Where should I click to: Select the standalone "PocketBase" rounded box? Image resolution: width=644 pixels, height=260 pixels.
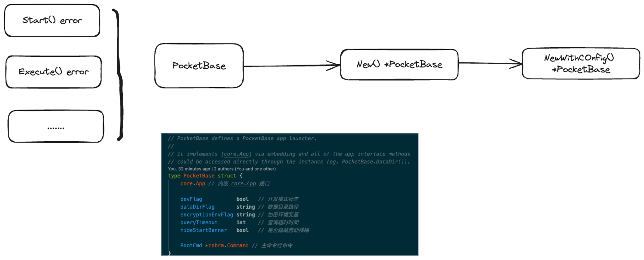point(199,66)
